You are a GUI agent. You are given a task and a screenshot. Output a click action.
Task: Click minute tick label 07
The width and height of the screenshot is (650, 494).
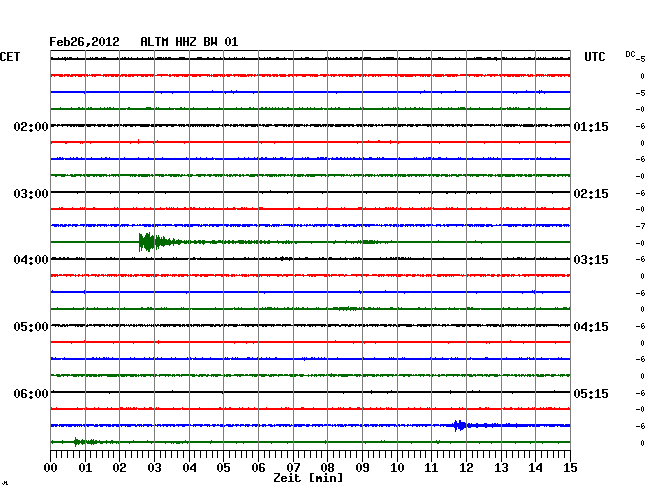tap(293, 467)
